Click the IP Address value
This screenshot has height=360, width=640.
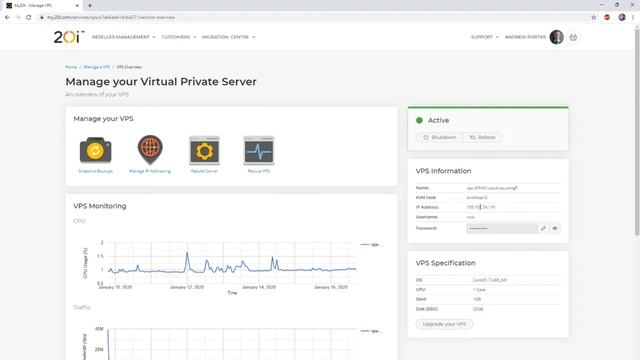tap(481, 207)
